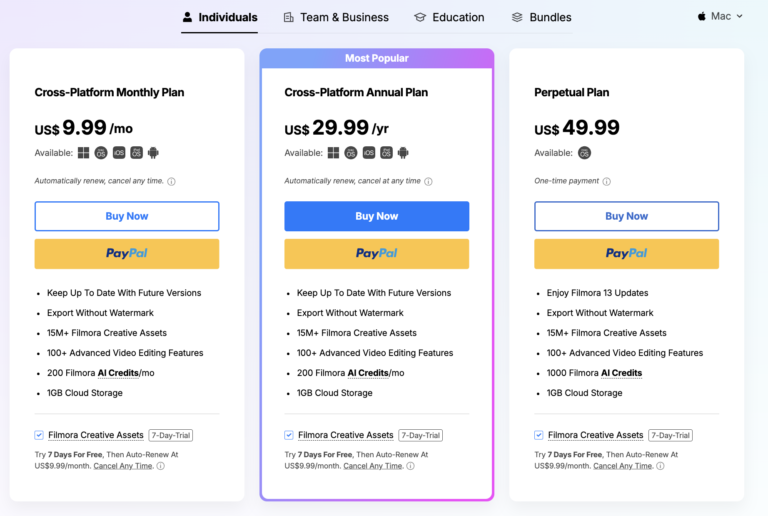Click the Android icon in Monthly Plan
This screenshot has height=516, width=768.
coord(153,153)
